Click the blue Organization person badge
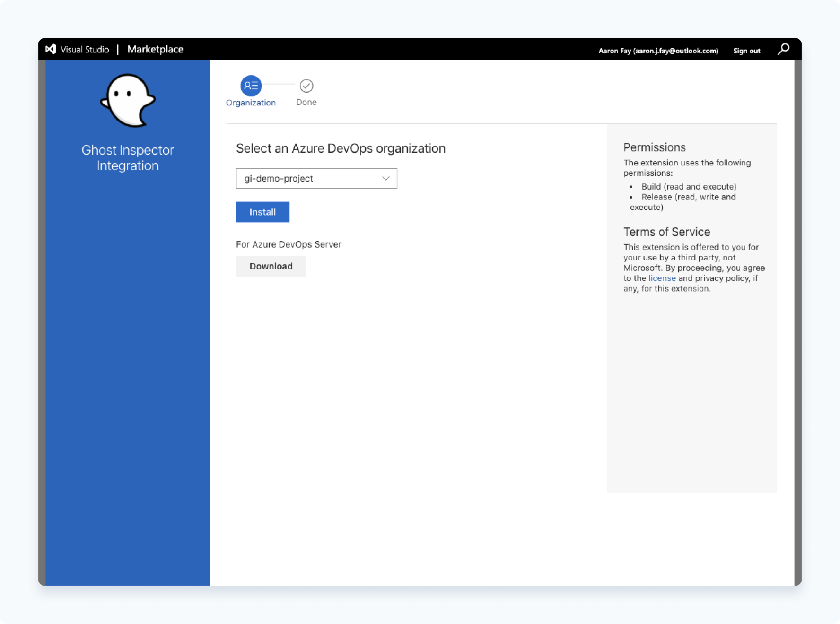Screen dimensions: 840x624 [x=251, y=86]
